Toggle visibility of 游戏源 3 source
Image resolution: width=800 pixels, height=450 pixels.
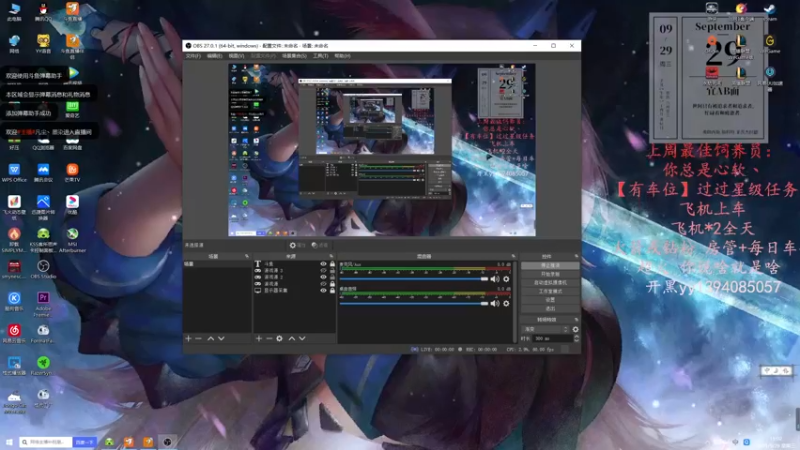(323, 270)
